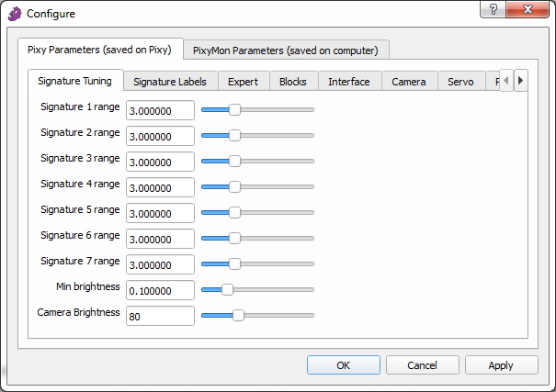Screen dimensions: 556x392
Task: Switch to the Camera tab
Action: (x=408, y=82)
